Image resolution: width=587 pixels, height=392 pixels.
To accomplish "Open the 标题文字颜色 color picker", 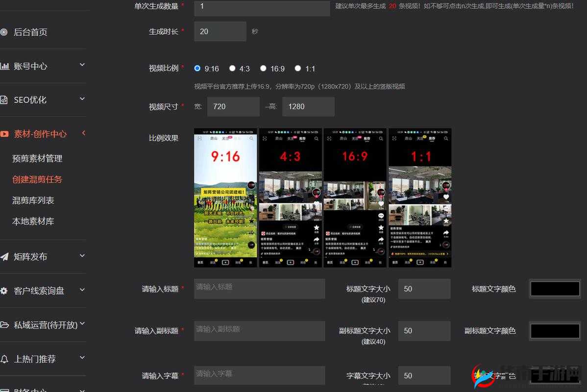I will click(x=555, y=289).
